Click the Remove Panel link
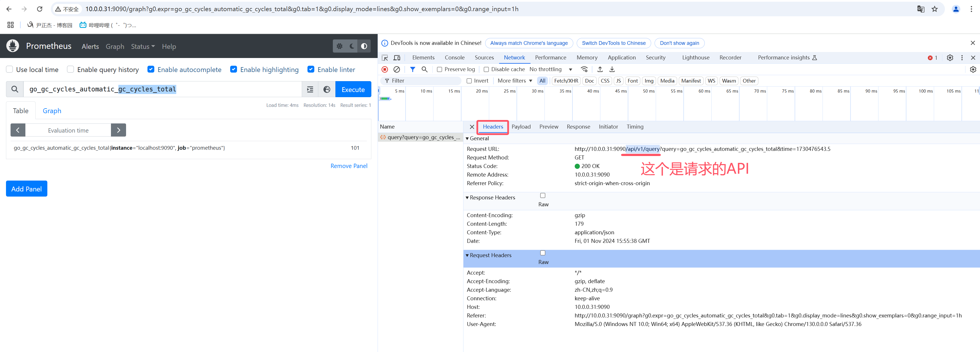This screenshot has width=980, height=352. click(x=349, y=166)
